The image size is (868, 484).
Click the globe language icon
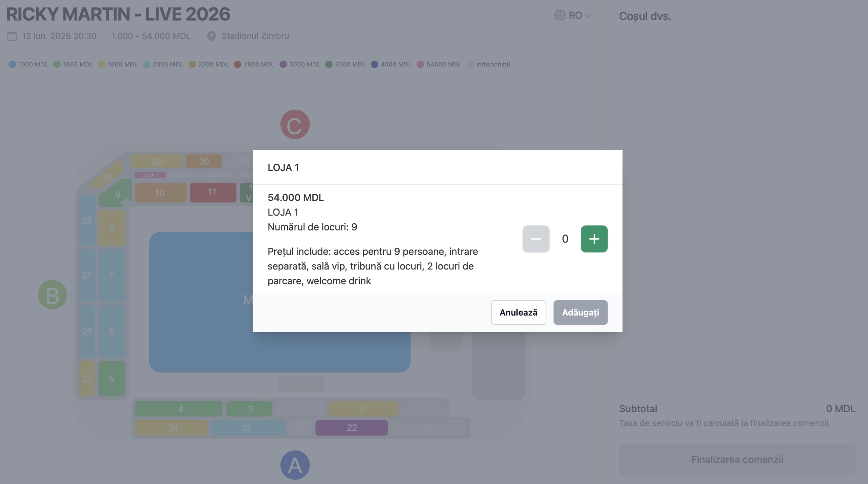pyautogui.click(x=560, y=15)
